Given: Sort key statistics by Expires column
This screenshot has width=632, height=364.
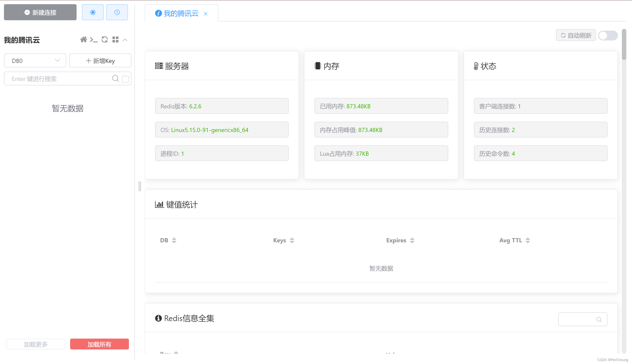Looking at the screenshot, I should click(412, 240).
